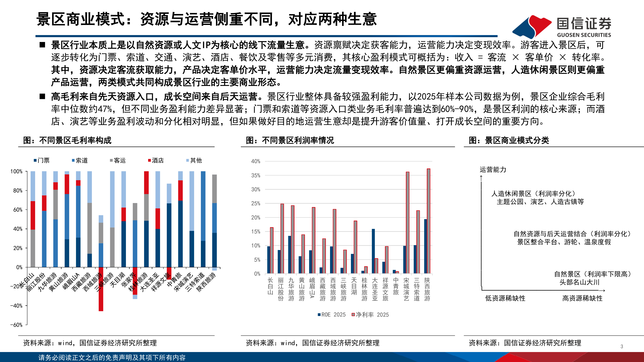Click the text 主题公园、演艺、人造古镇等
This screenshot has width=644, height=362.
[x=540, y=202]
